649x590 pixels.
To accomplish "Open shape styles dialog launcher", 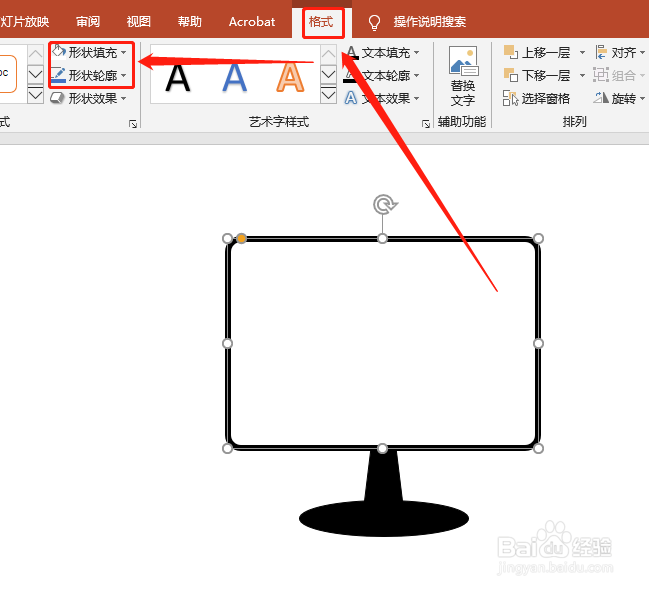I will tap(133, 124).
